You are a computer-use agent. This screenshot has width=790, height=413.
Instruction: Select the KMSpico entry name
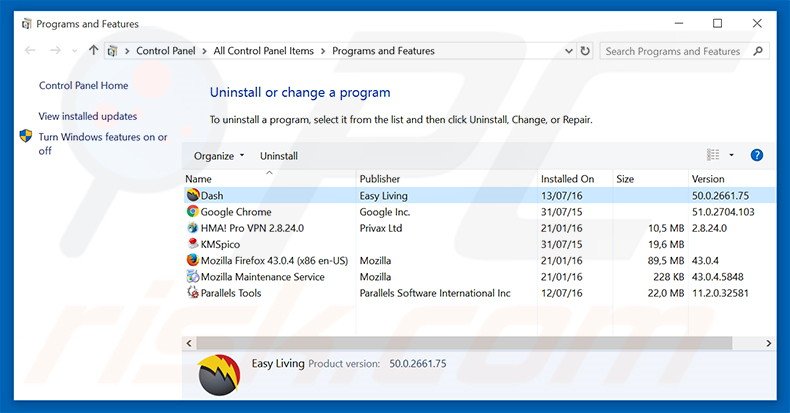[220, 244]
